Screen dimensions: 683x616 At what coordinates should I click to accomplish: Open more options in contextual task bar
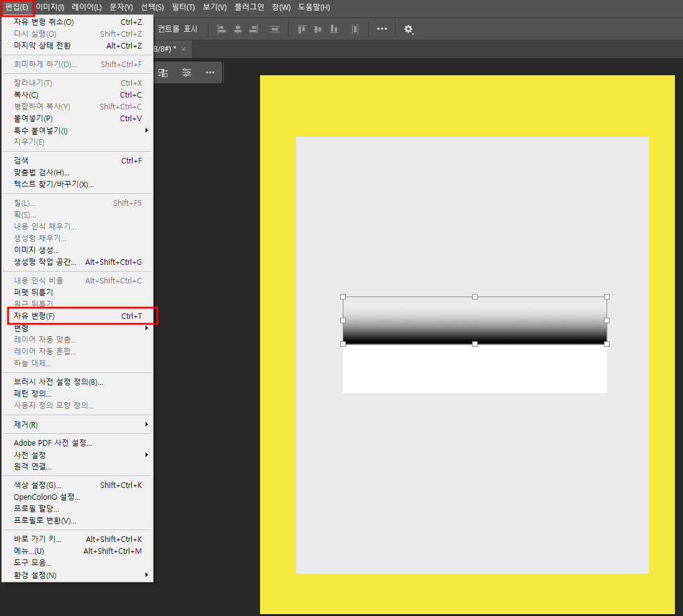coord(210,72)
